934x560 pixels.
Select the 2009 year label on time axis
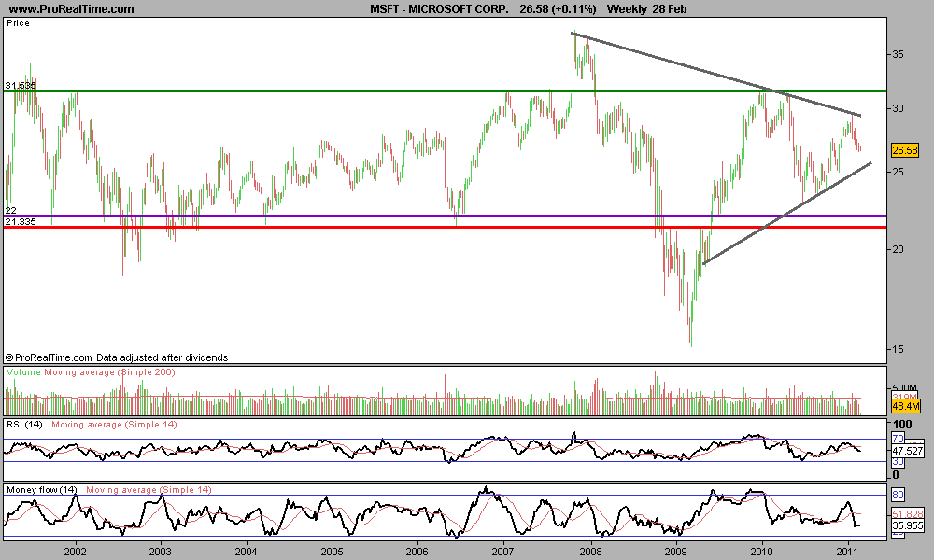[676, 551]
